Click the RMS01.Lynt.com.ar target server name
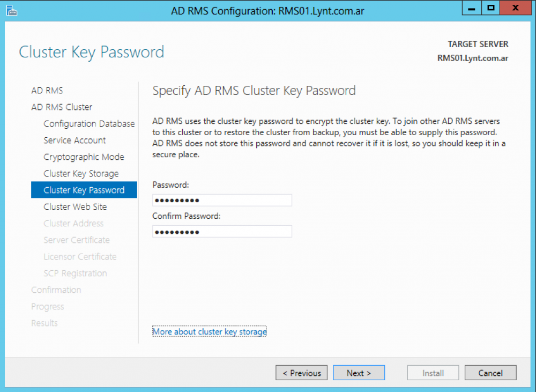This screenshot has width=536, height=392. [473, 58]
